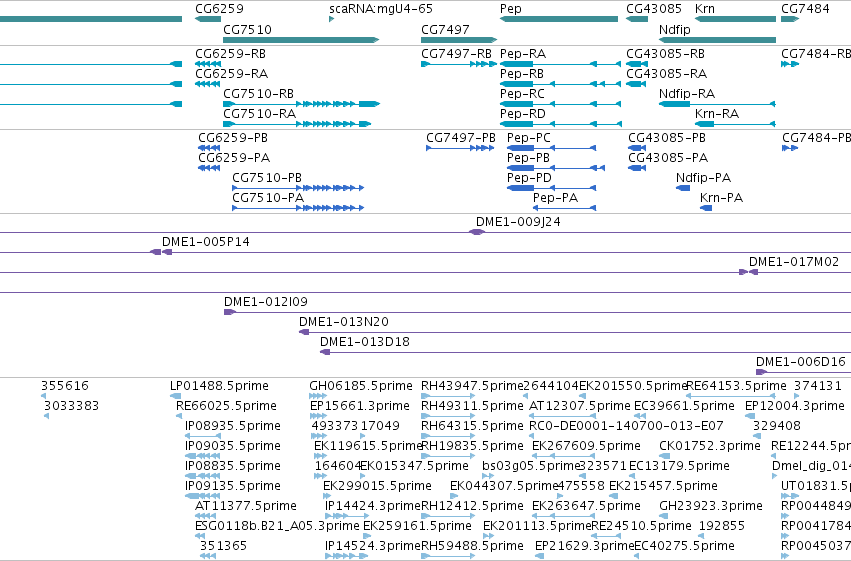
Task: Select protein CG6259-PA
Action: (x=209, y=168)
